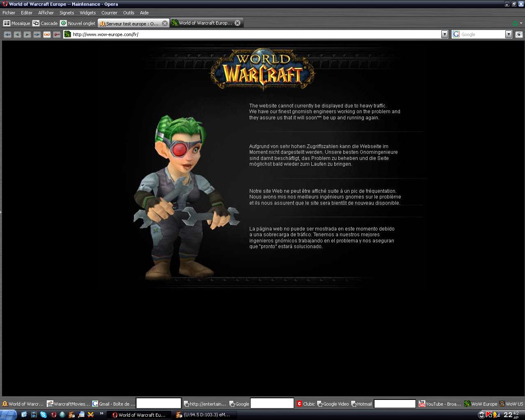Open the WoW US bookmark
525x420 pixels.
click(511, 404)
